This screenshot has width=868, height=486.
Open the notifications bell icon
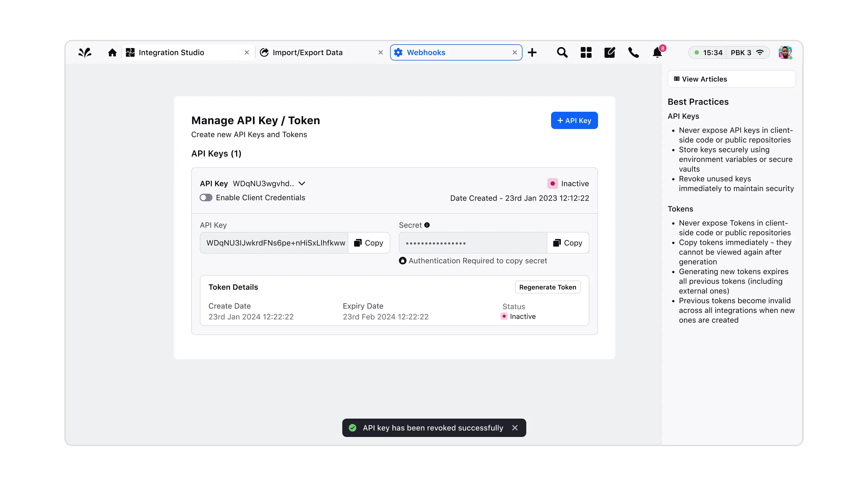click(x=657, y=52)
